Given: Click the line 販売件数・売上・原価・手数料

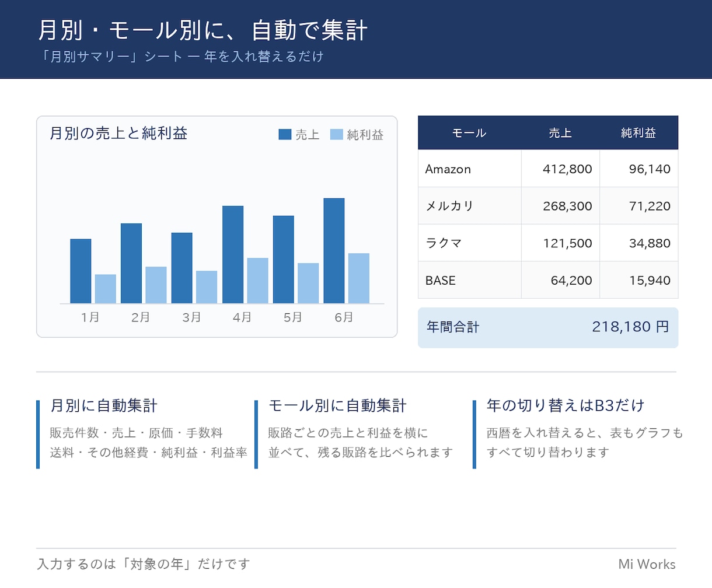Looking at the screenshot, I should tap(137, 433).
